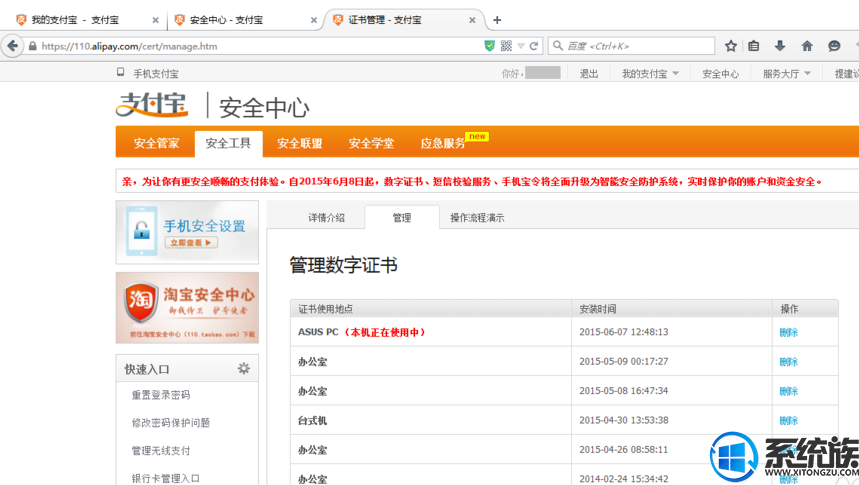This screenshot has width=859, height=485.
Task: Open 重置登录密码 quick link
Action: coord(161,395)
